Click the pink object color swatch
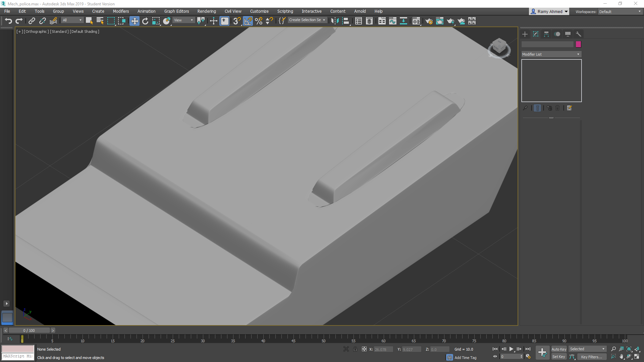This screenshot has width=644, height=362. coord(578,44)
